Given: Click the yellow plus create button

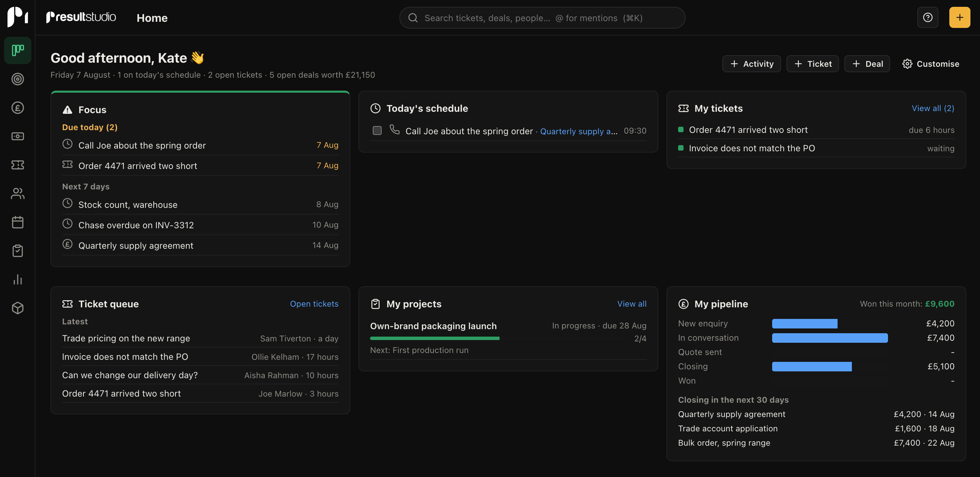Looking at the screenshot, I should [x=960, y=17].
